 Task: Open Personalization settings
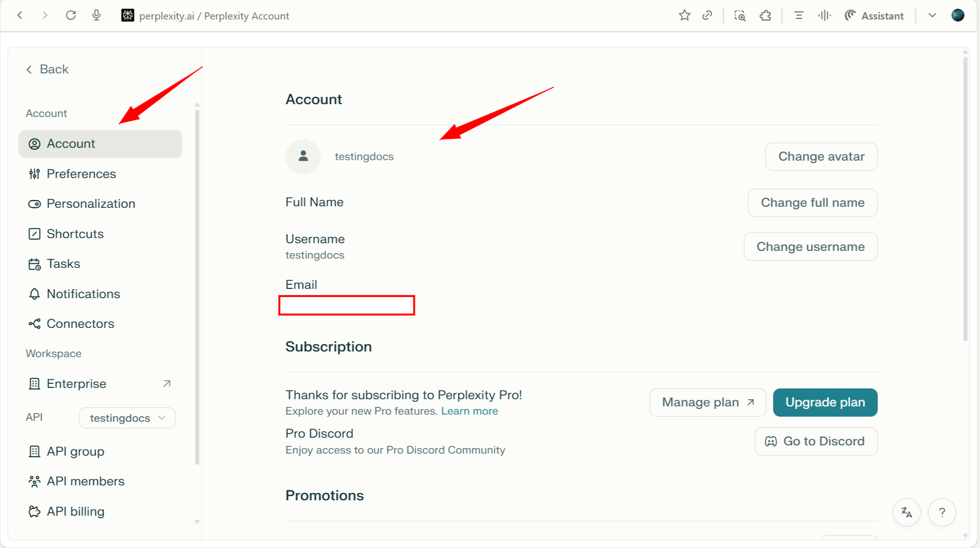click(100, 204)
